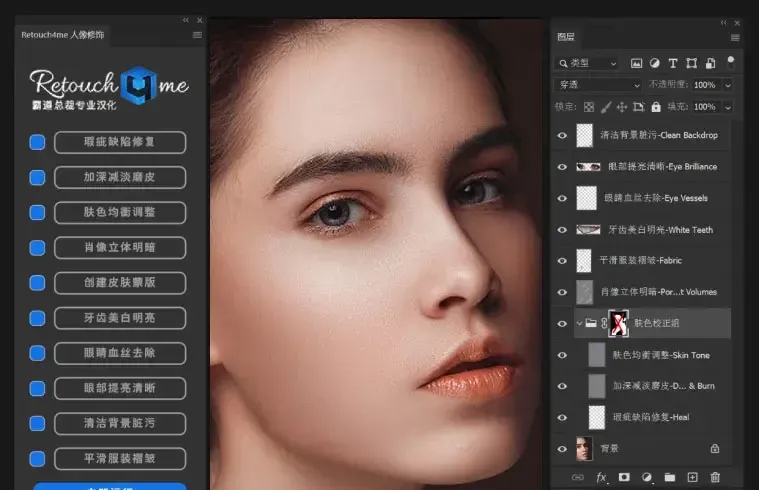The height and width of the screenshot is (490, 759).
Task: Add layer mask icon
Action: [624, 477]
